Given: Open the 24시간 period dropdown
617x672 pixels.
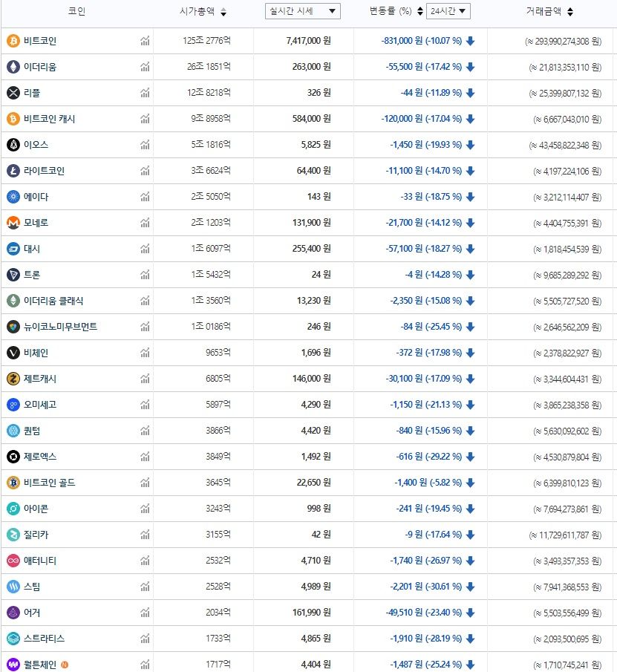Looking at the screenshot, I should point(448,11).
